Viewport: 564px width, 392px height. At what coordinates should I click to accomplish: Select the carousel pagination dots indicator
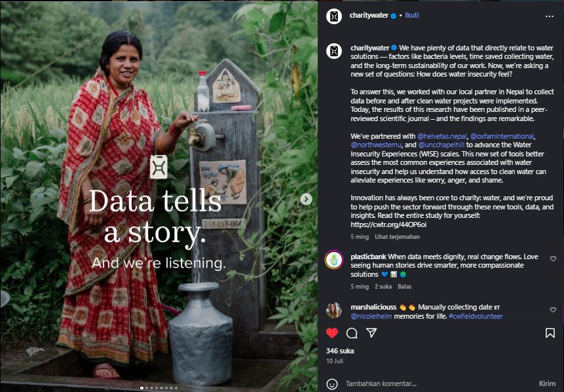click(x=159, y=387)
